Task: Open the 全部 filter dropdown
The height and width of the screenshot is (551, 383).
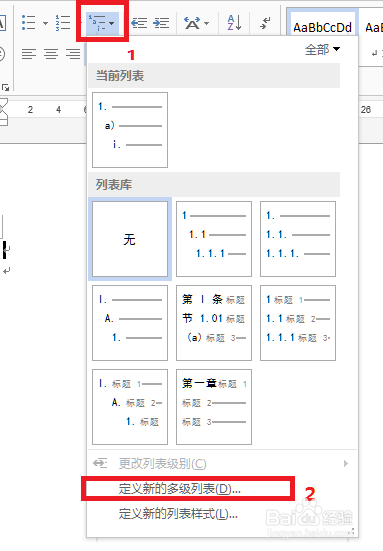Action: pos(322,50)
